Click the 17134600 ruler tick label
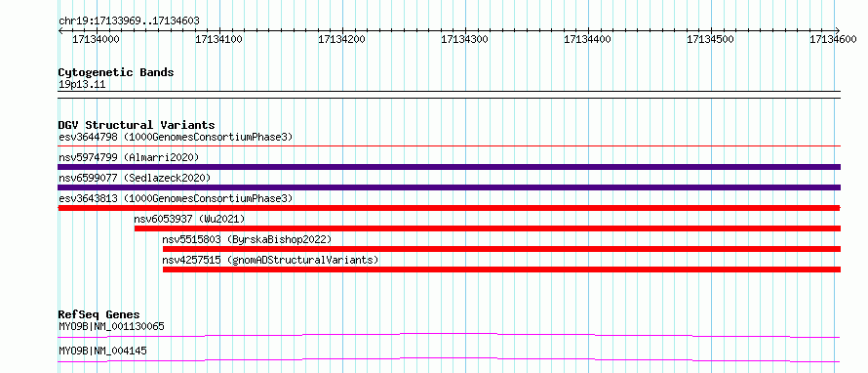 tap(834, 39)
